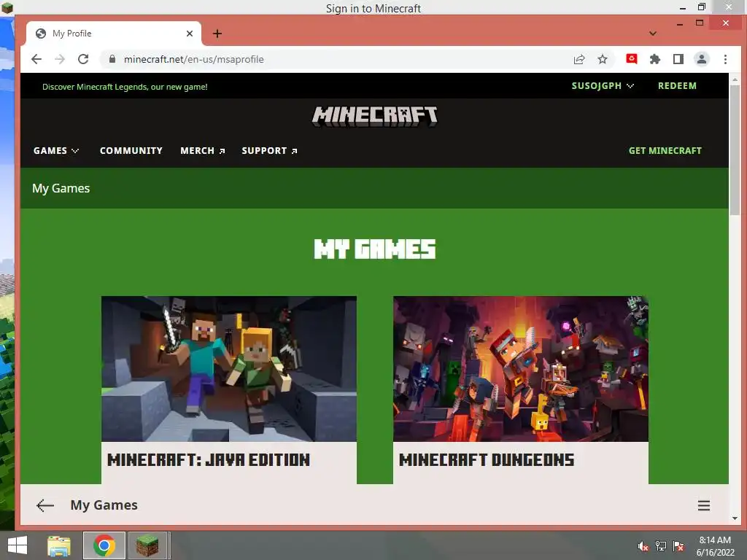Close the My Profile tab

click(190, 34)
